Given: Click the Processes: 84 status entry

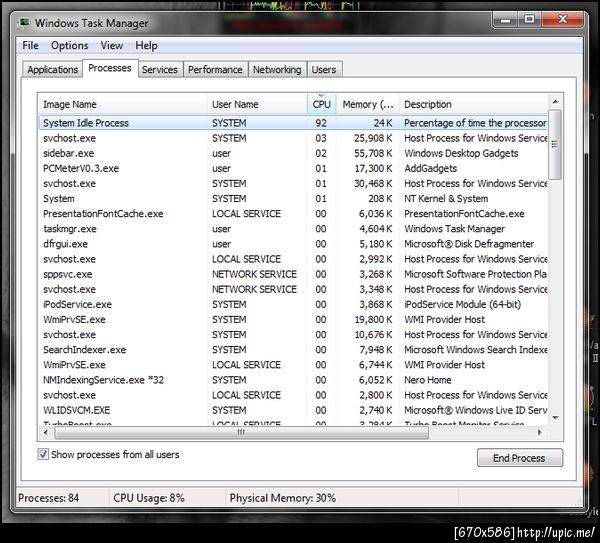Looking at the screenshot, I should click(x=48, y=498).
